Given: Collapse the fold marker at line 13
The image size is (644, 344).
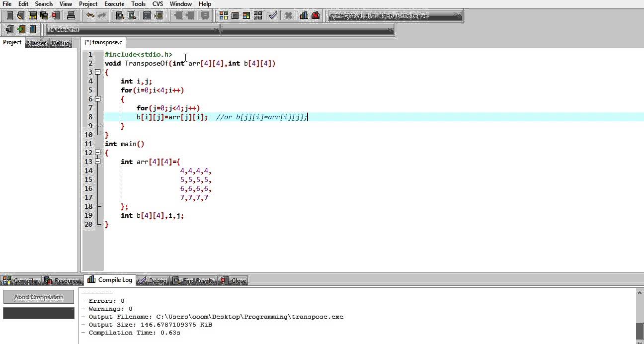Looking at the screenshot, I should (x=98, y=162).
